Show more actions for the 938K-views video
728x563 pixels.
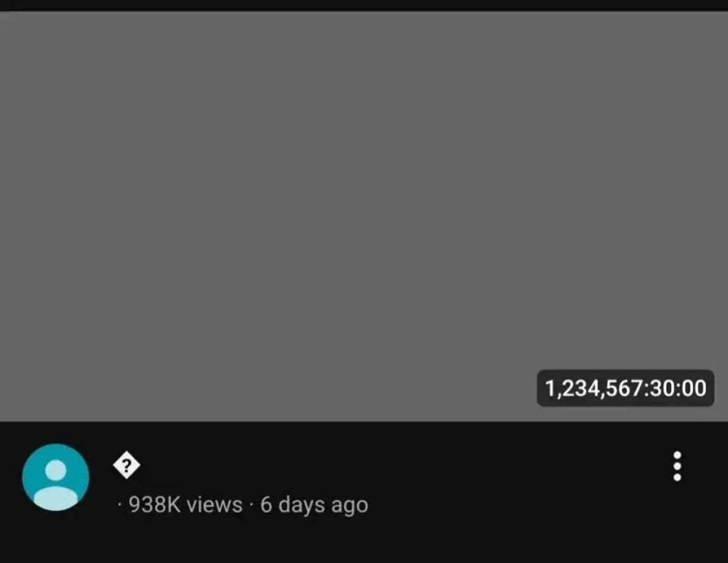(677, 467)
